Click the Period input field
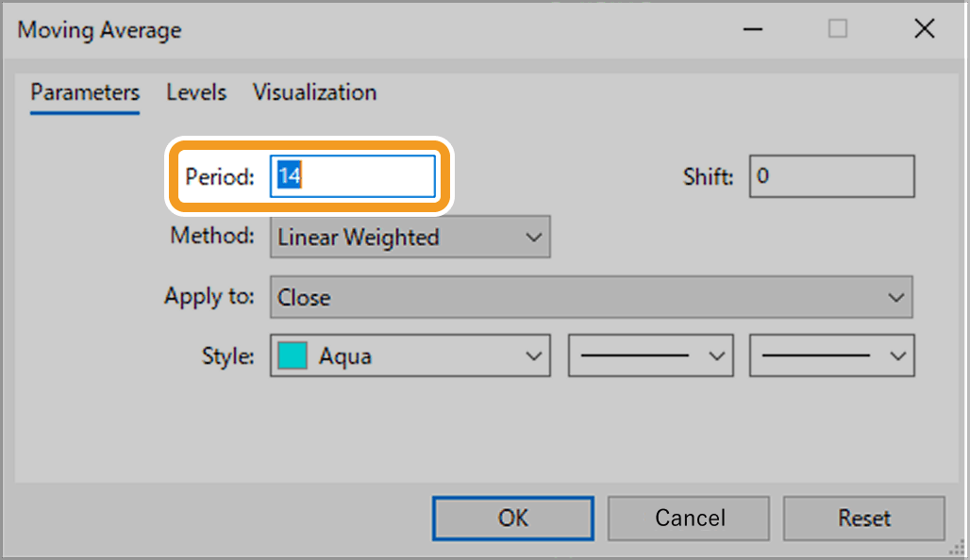The width and height of the screenshot is (970, 560). [353, 177]
